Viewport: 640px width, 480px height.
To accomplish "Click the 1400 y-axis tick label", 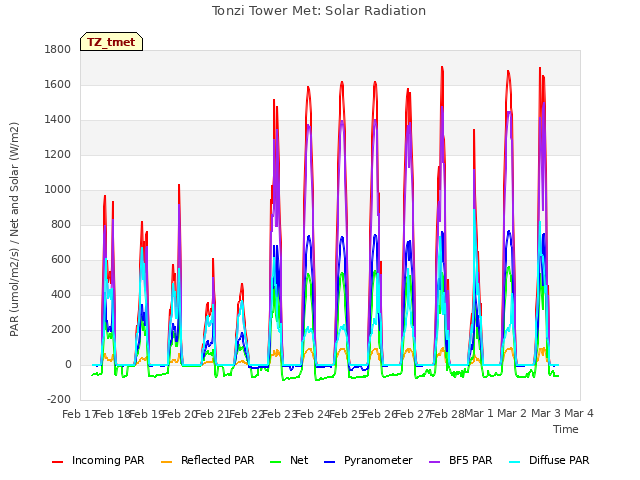I will pos(58,120).
